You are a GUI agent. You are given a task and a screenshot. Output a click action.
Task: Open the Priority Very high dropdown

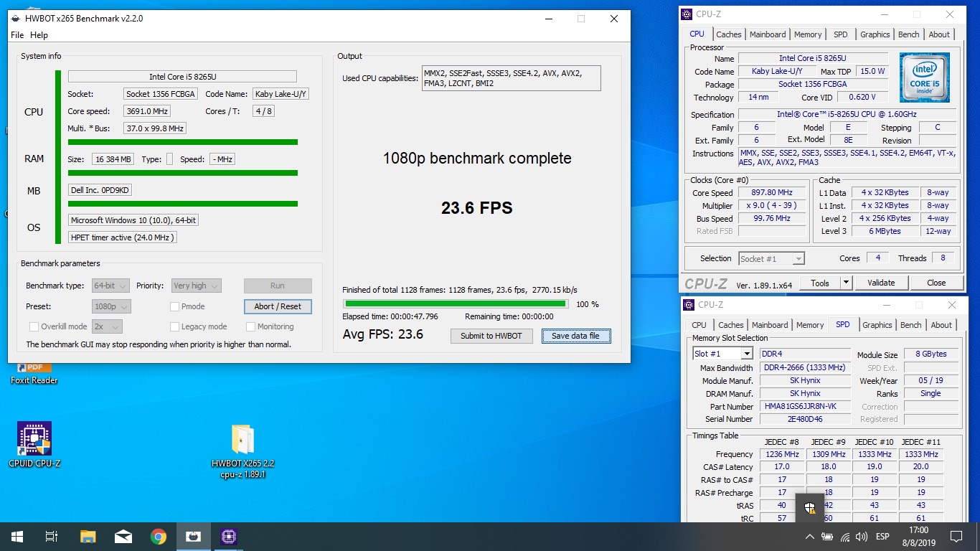coord(196,286)
